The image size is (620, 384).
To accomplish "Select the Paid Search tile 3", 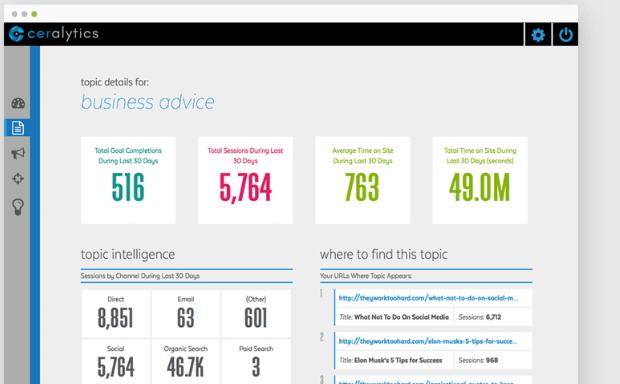I will [x=256, y=361].
